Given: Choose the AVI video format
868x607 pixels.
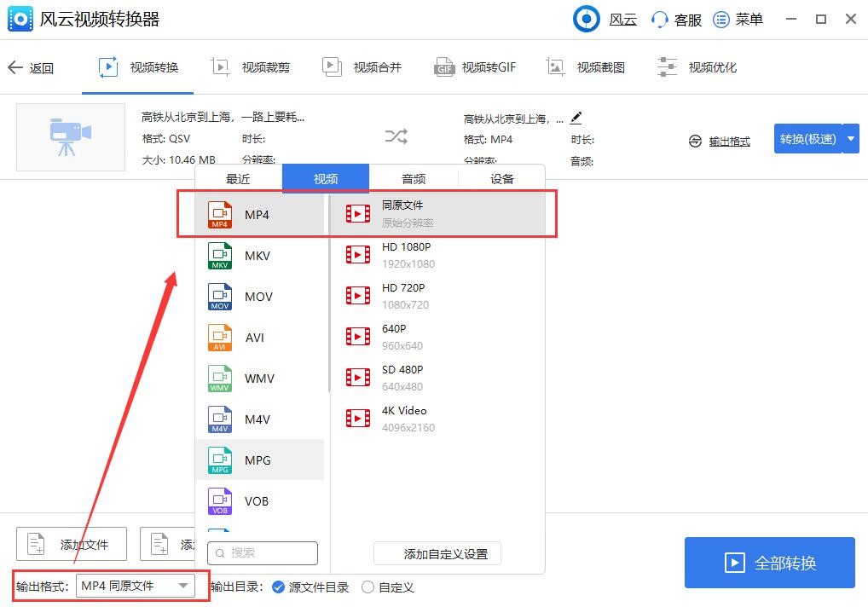Looking at the screenshot, I should coord(254,337).
